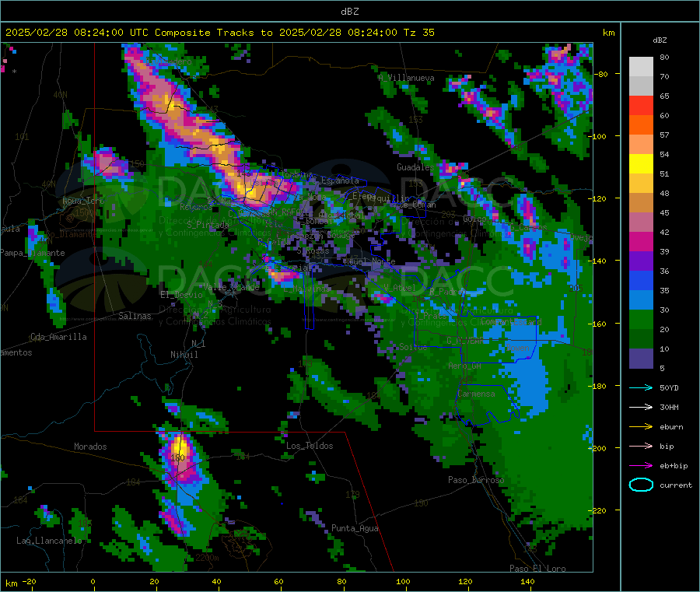Click the pink bip arrow in legend
Viewport: 700px width, 592px height.
[641, 446]
